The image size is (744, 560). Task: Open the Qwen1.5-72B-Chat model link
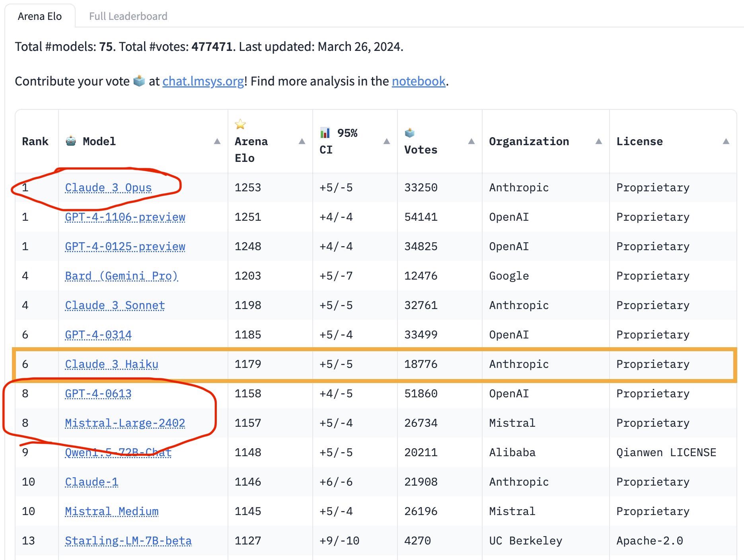[x=118, y=453]
